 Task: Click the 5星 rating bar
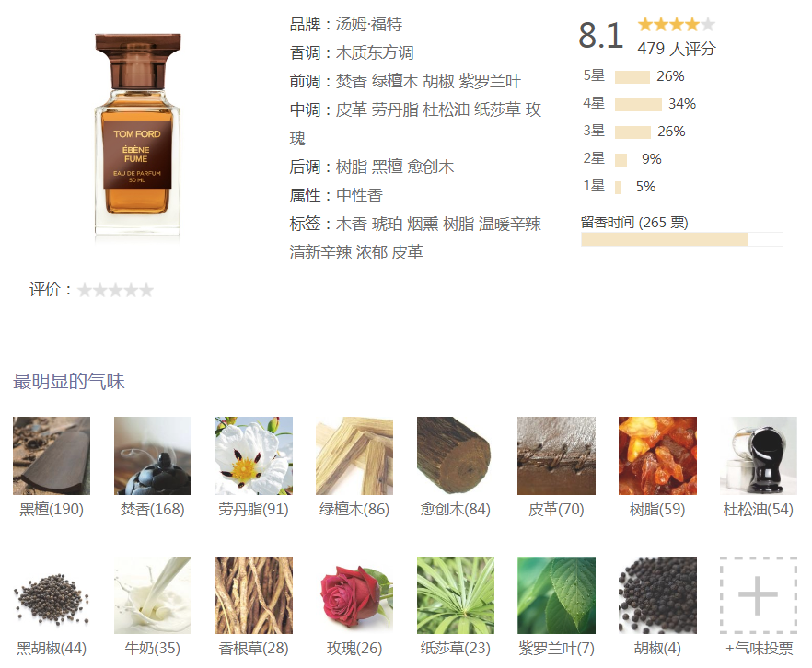[632, 77]
